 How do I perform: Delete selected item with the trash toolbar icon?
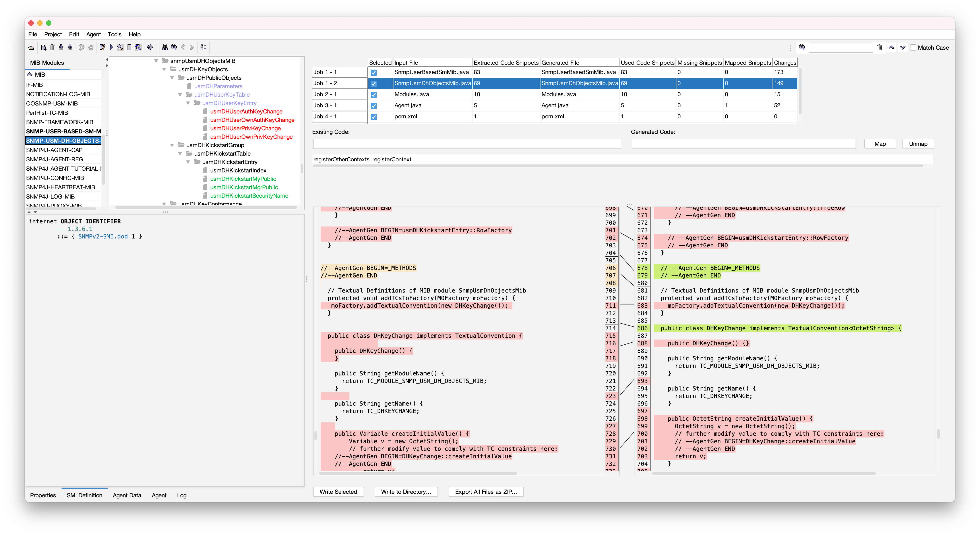tap(52, 48)
